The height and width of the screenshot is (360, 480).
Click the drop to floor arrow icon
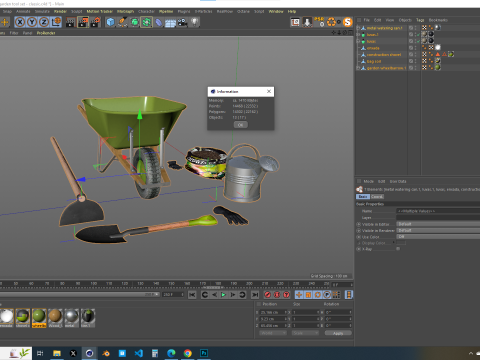click(307, 22)
